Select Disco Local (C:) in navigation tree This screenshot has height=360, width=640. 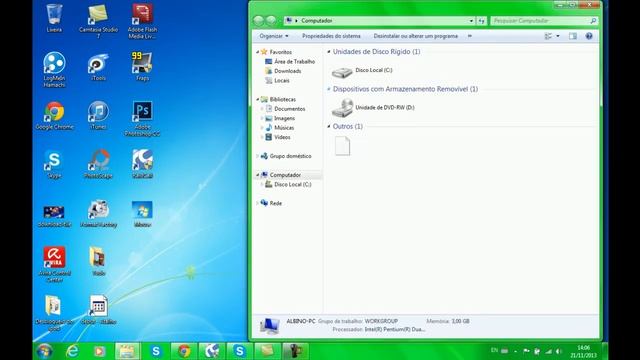288,184
